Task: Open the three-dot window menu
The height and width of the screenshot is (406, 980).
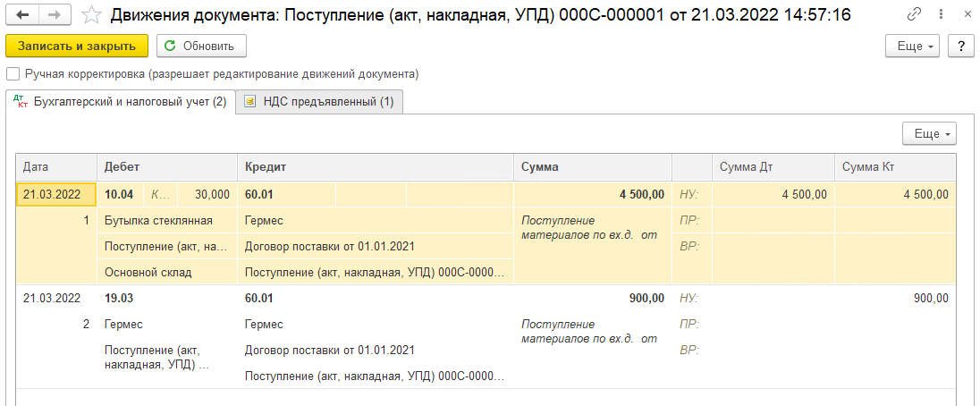Action: (x=942, y=13)
